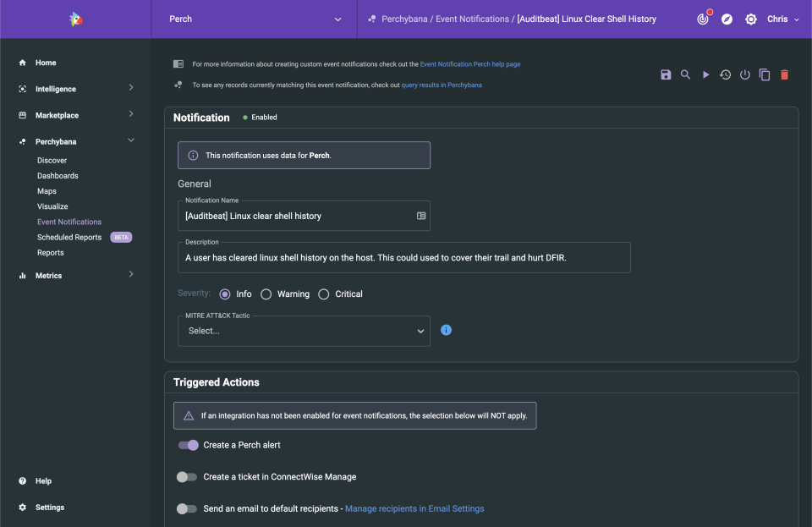The height and width of the screenshot is (527, 812).
Task: Click the Help question mark icon
Action: click(x=22, y=481)
